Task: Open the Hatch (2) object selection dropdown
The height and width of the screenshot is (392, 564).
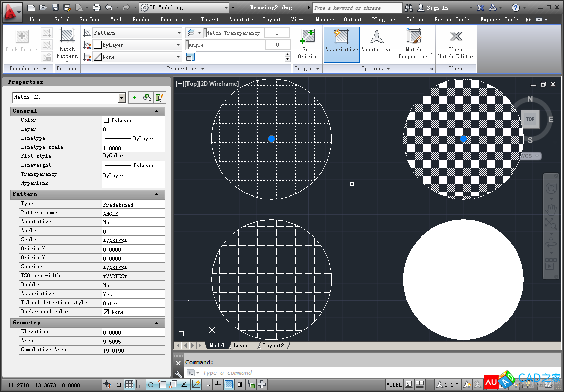Action: (x=121, y=97)
